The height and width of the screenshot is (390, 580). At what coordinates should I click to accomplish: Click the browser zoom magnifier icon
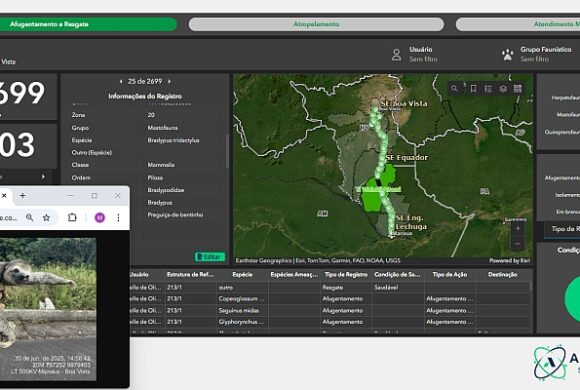tap(30, 218)
